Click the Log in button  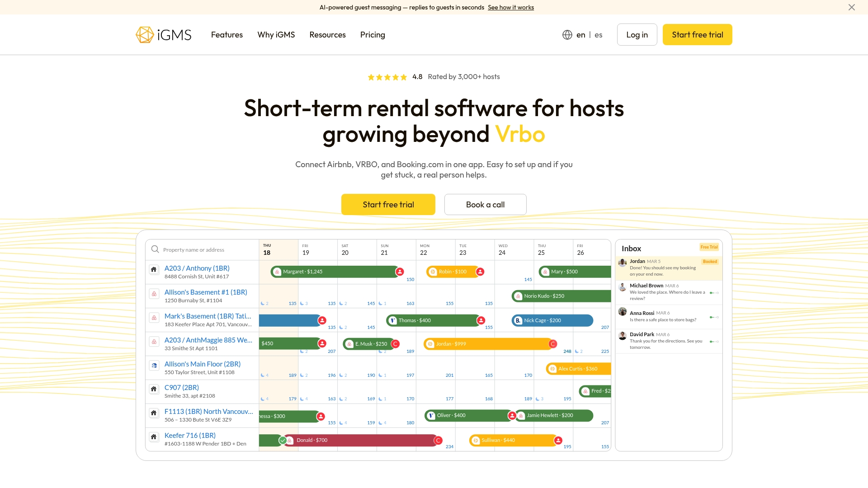tap(637, 35)
